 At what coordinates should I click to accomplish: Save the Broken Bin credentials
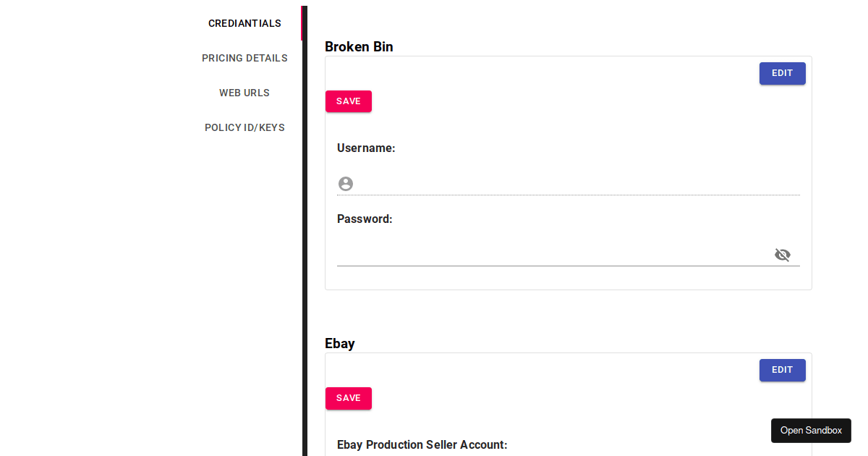(348, 101)
